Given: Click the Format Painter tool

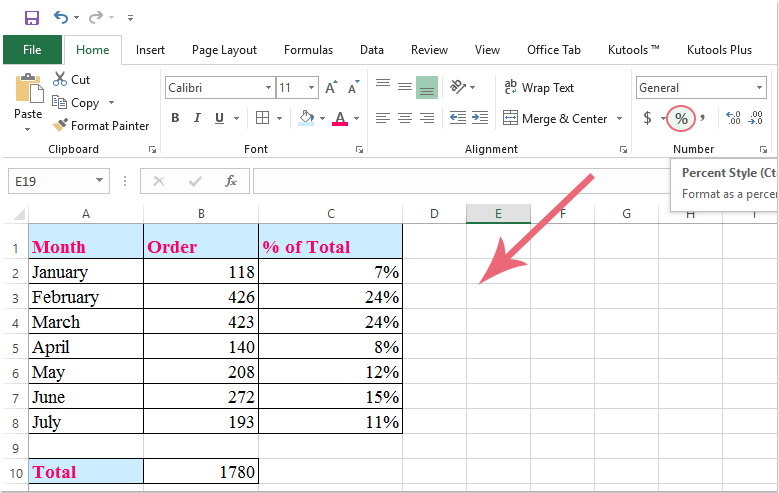Looking at the screenshot, I should coord(101,126).
